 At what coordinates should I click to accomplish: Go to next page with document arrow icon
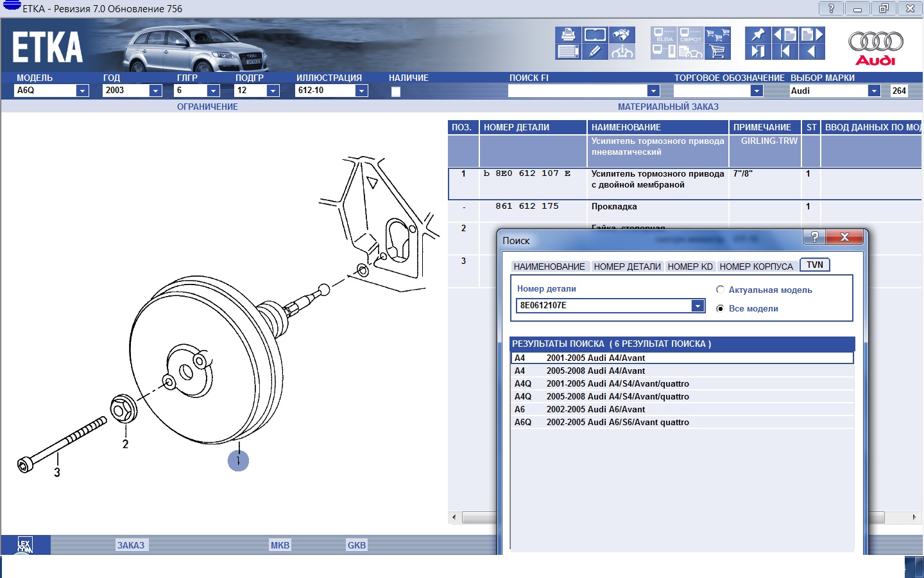tap(812, 35)
